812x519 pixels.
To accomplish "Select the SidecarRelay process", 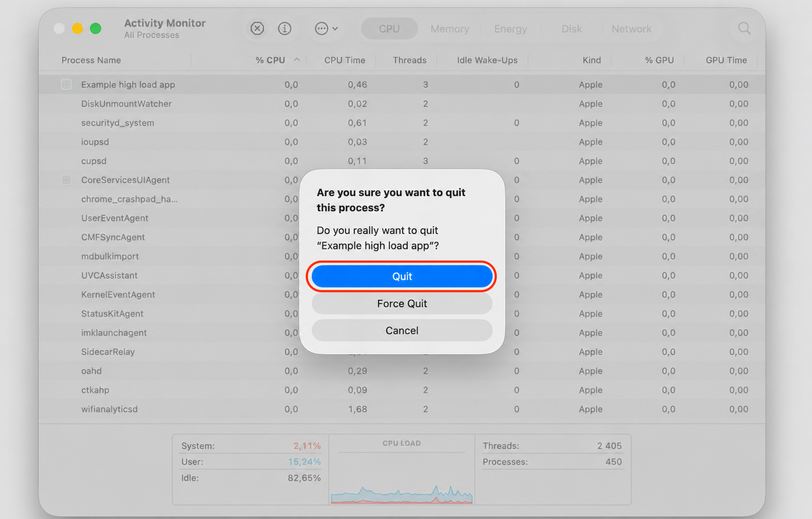I will pyautogui.click(x=108, y=352).
